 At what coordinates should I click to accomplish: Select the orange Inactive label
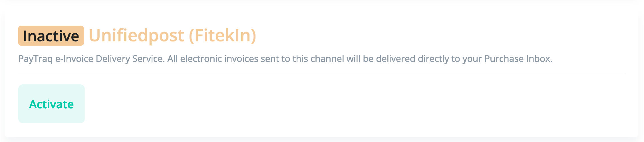[x=51, y=36]
